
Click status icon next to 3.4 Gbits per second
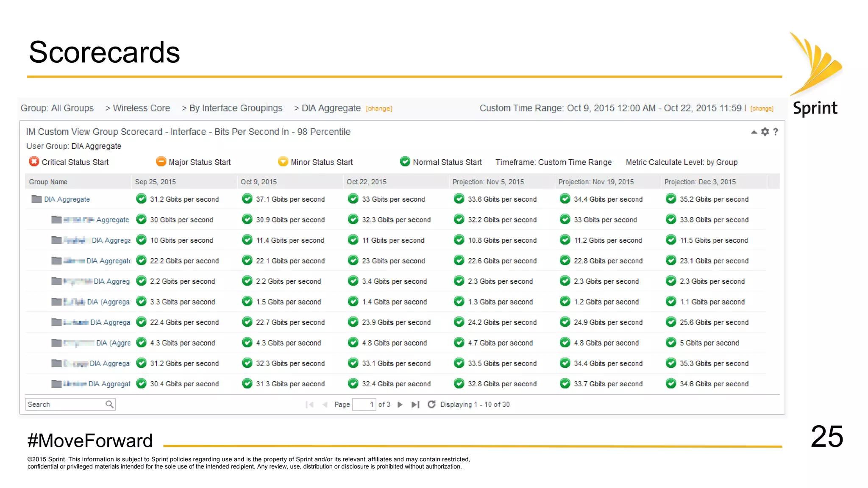[353, 281]
